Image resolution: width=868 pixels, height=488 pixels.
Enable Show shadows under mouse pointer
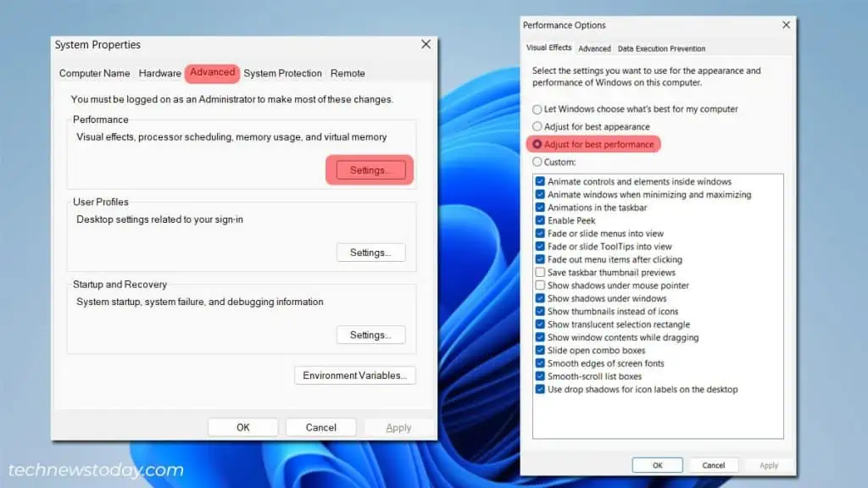pos(540,286)
